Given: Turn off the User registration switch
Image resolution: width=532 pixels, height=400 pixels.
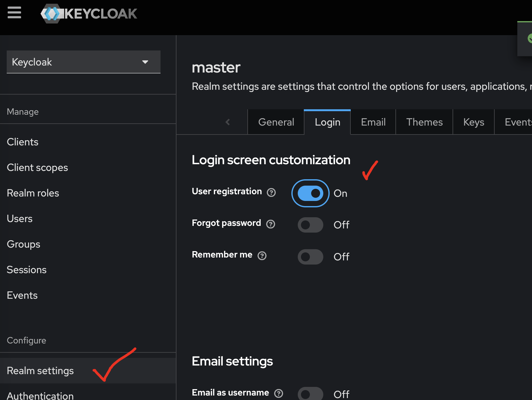Looking at the screenshot, I should (x=311, y=193).
